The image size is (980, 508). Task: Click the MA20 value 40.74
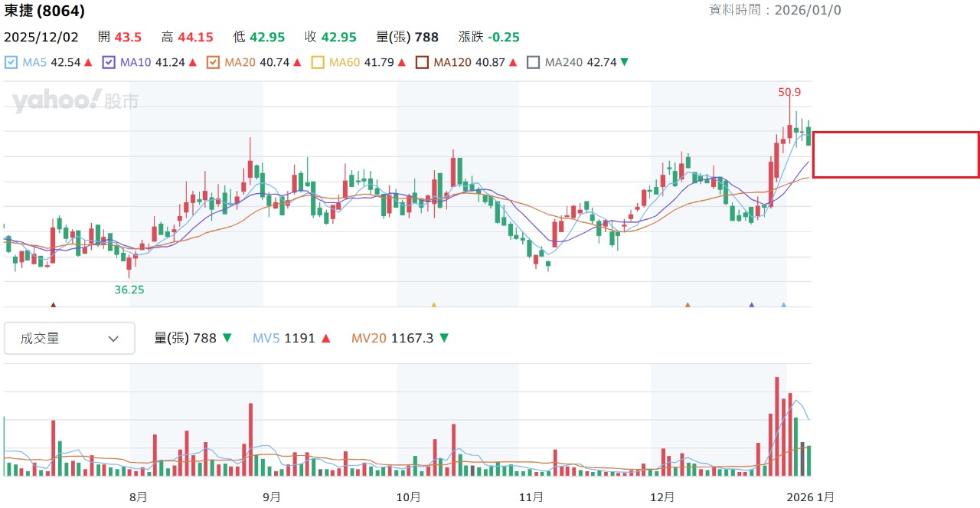coord(275,62)
